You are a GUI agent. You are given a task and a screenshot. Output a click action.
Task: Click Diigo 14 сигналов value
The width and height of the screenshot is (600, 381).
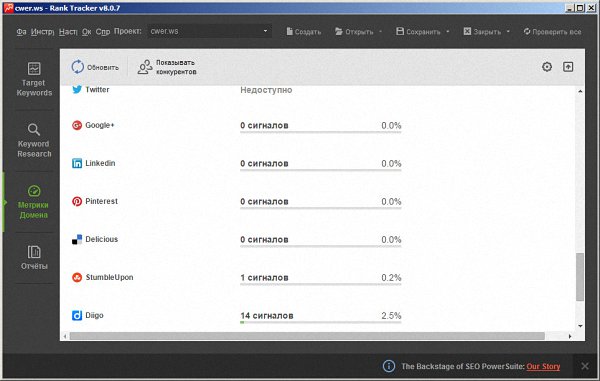tap(267, 316)
